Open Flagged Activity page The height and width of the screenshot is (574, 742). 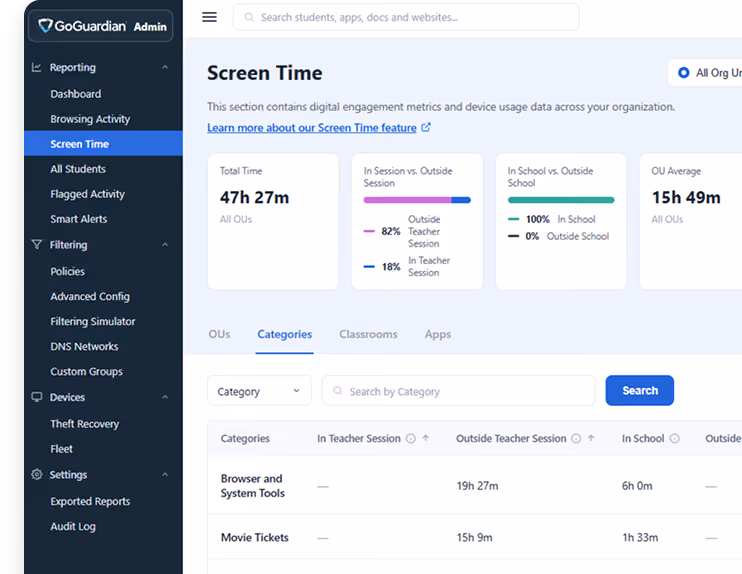click(x=88, y=194)
